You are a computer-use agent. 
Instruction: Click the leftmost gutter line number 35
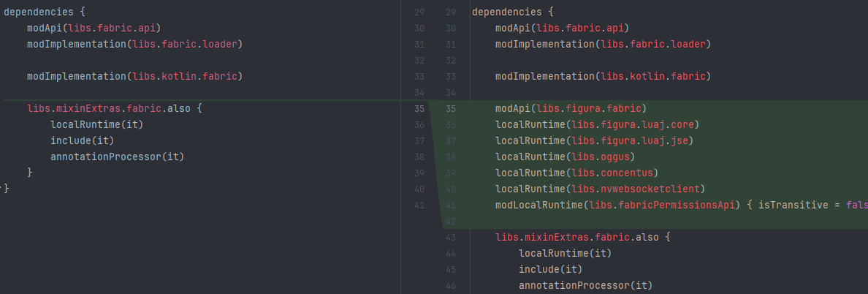[x=419, y=109]
